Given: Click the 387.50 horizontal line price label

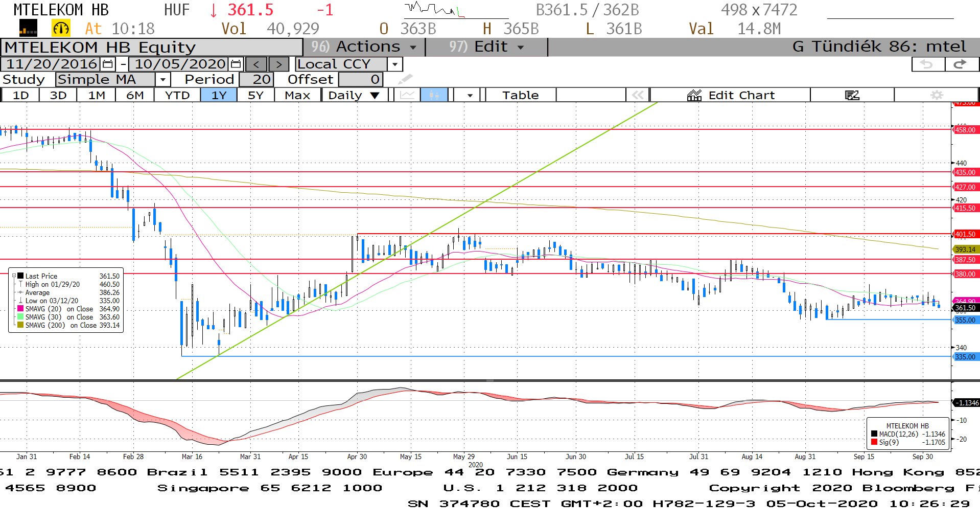Looking at the screenshot, I should click(966, 260).
